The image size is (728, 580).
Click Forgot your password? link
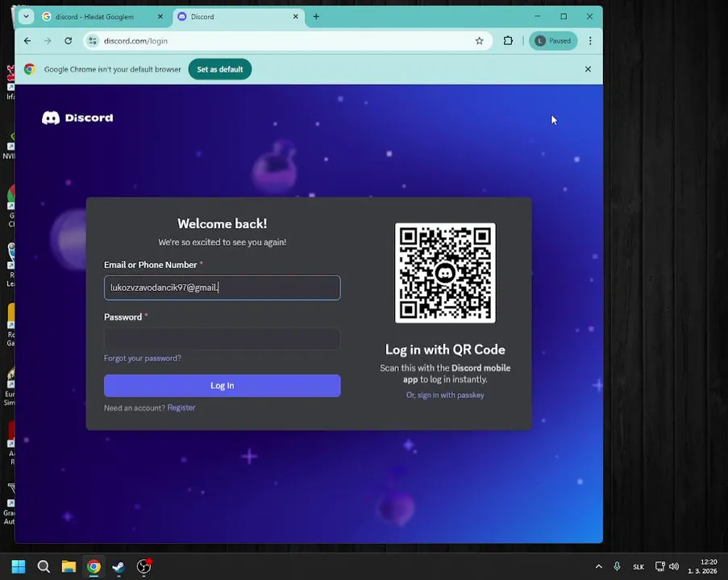point(143,358)
